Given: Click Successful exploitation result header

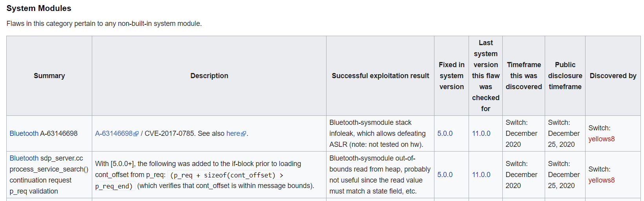Looking at the screenshot, I should 380,76.
